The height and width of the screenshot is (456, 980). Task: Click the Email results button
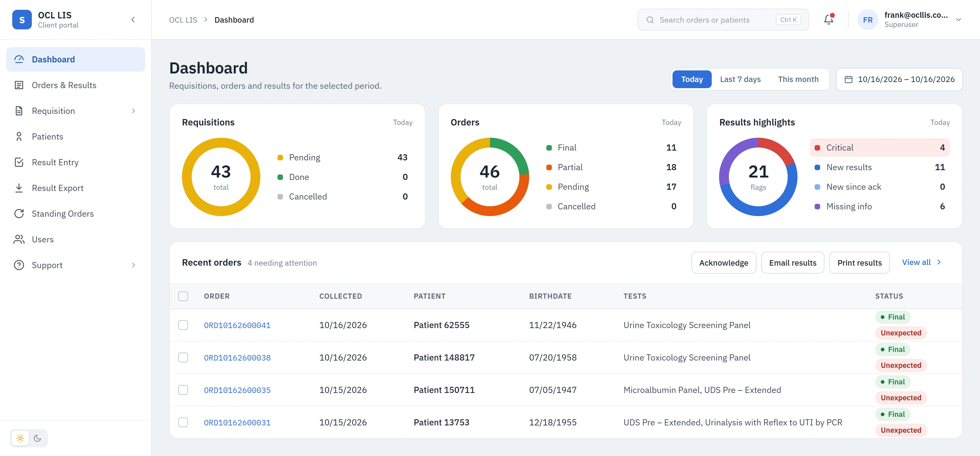(x=793, y=263)
